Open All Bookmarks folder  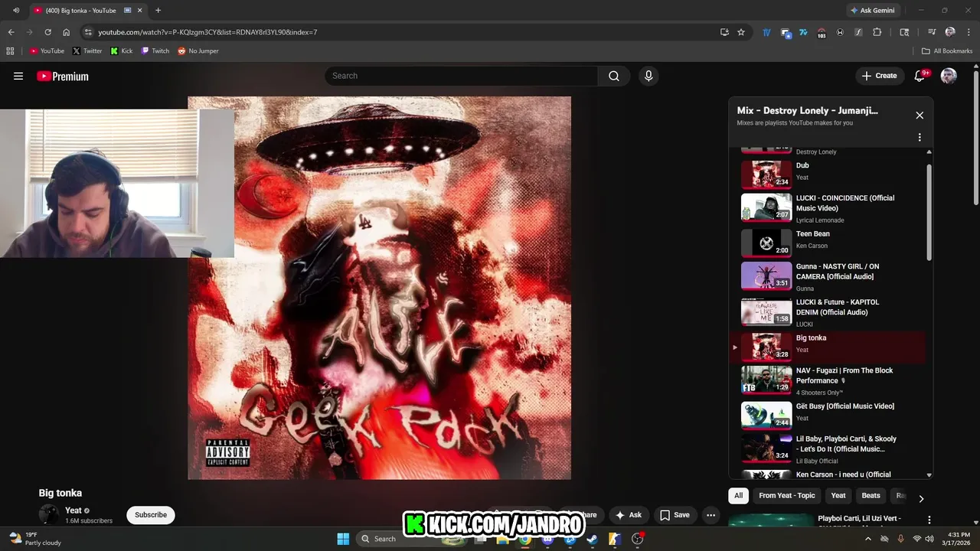[x=947, y=51]
